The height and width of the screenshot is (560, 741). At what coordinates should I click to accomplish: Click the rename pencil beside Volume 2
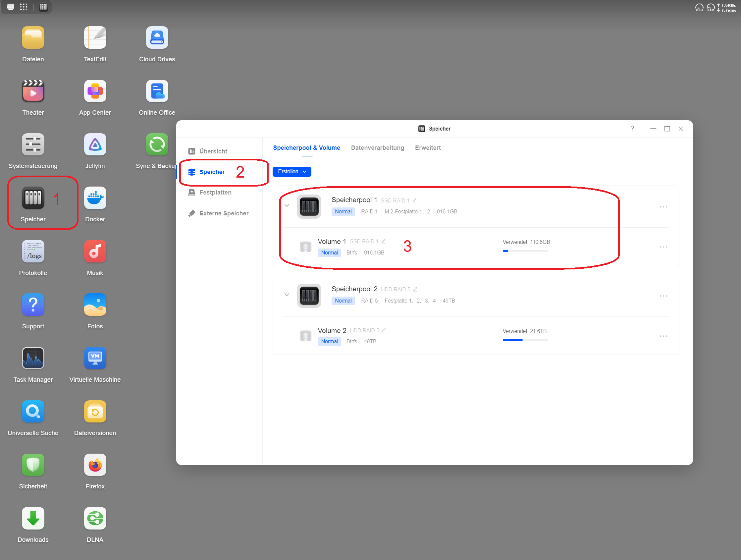click(x=384, y=330)
